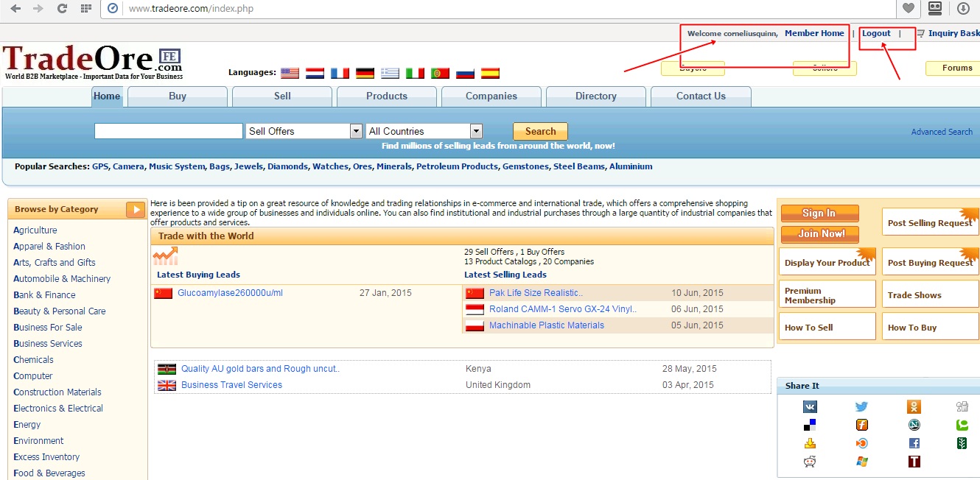This screenshot has width=980, height=480.
Task: Share using the Reddit alien icon
Action: (810, 462)
